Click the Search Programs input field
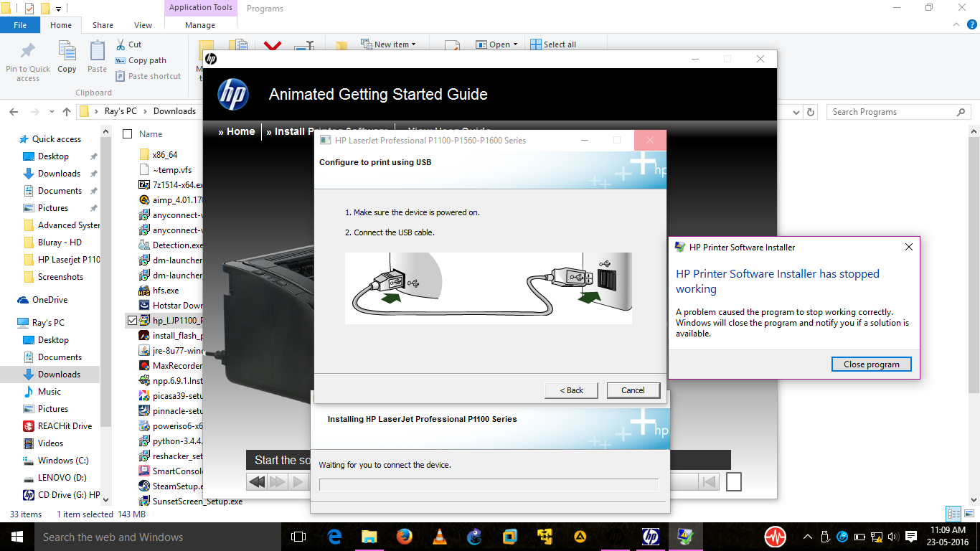This screenshot has height=551, width=980. coord(890,112)
